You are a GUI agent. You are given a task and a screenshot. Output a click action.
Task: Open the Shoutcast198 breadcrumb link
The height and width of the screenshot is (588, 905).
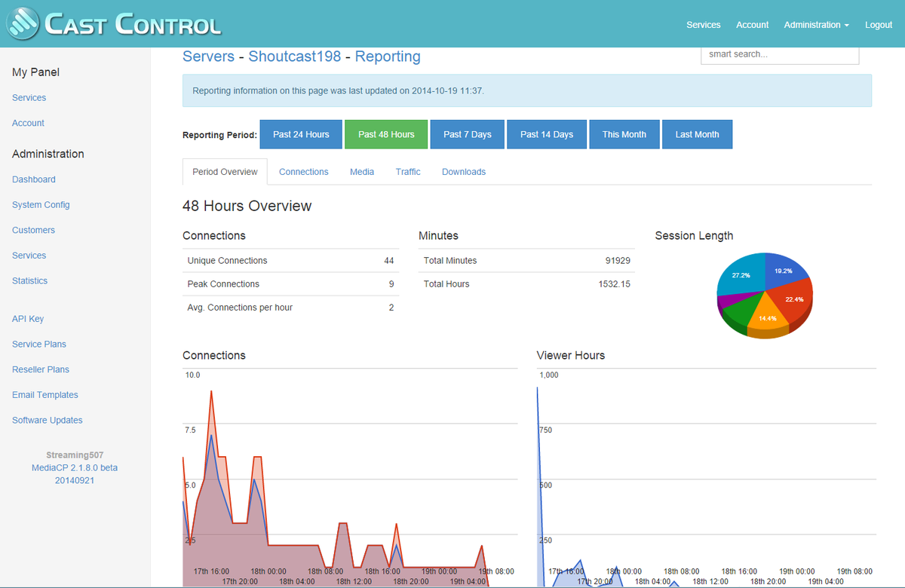pyautogui.click(x=295, y=57)
